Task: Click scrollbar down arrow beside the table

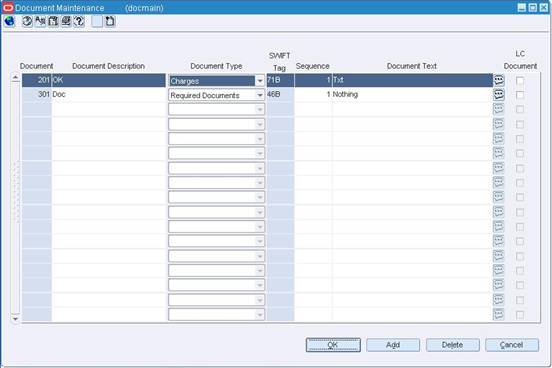Action: point(15,319)
